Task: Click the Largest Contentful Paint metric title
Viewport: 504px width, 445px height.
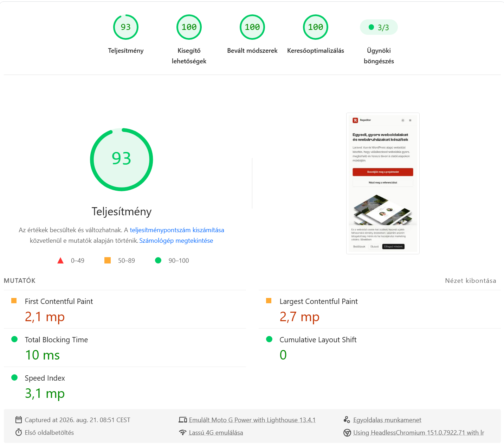Action: 319,301
